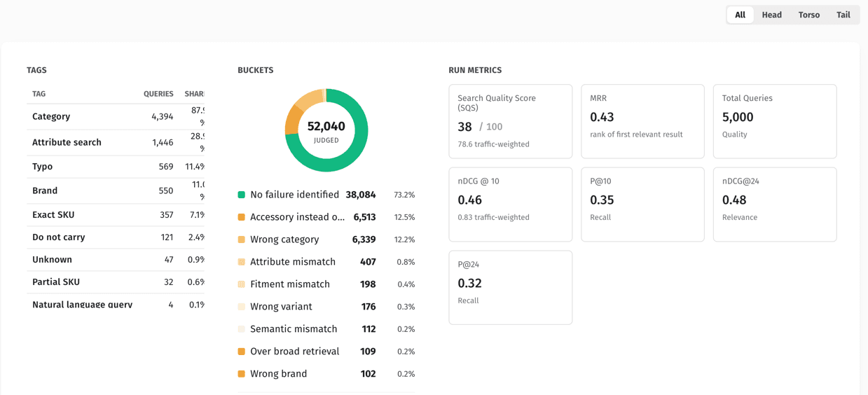Click the Unknown tag row

tap(116, 260)
